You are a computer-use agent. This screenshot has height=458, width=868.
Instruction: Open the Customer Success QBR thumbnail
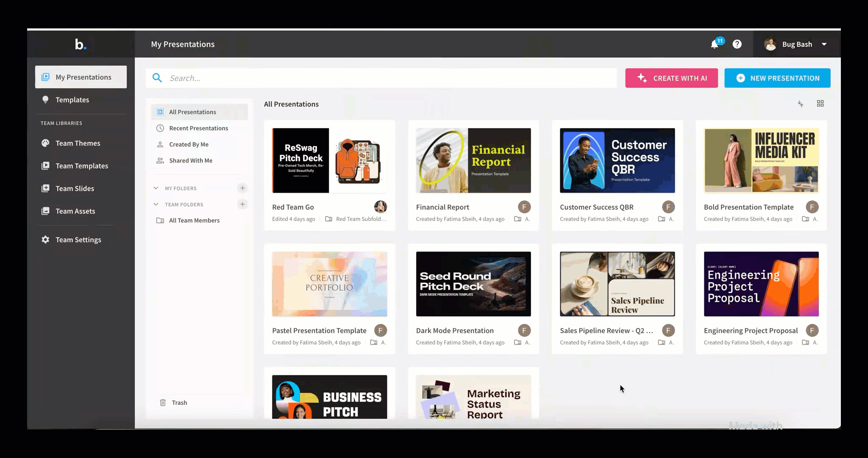tap(617, 160)
